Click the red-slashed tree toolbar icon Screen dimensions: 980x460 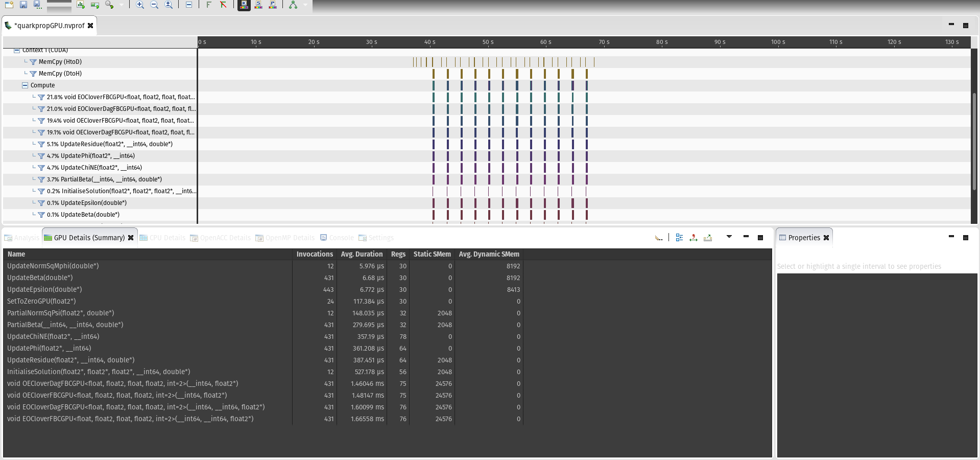(x=223, y=5)
